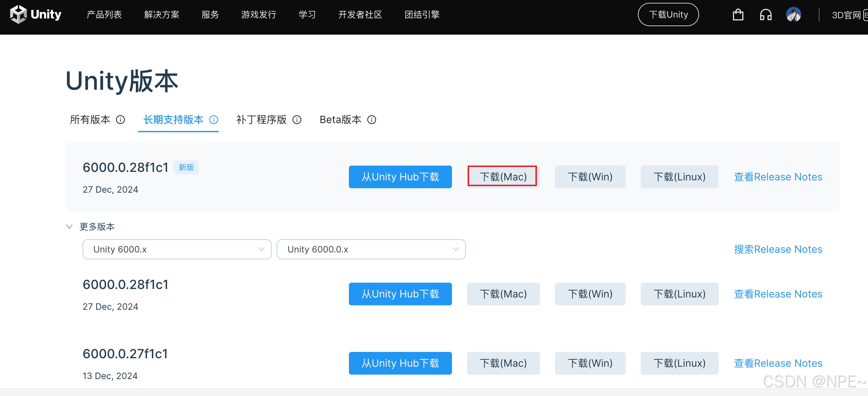Screen dimensions: 868x396
Task: Click 下载(Mac) for the 新版 featured release
Action: tap(503, 177)
